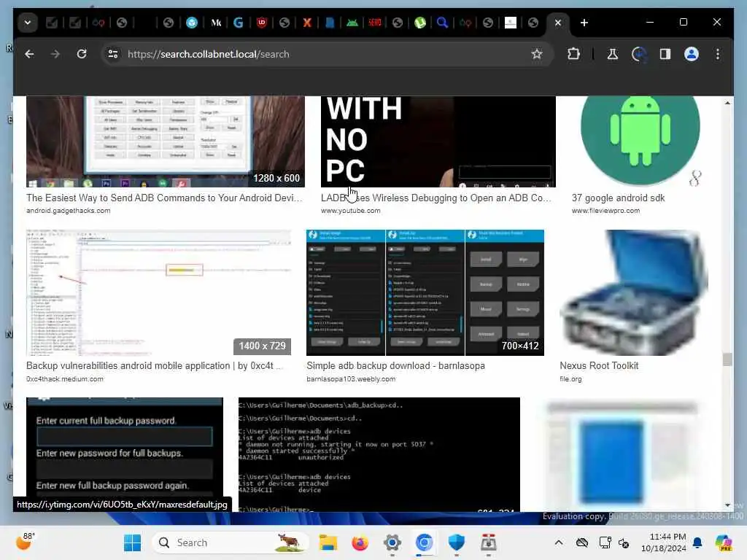Close the current active tab
The width and height of the screenshot is (747, 560).
point(558,23)
